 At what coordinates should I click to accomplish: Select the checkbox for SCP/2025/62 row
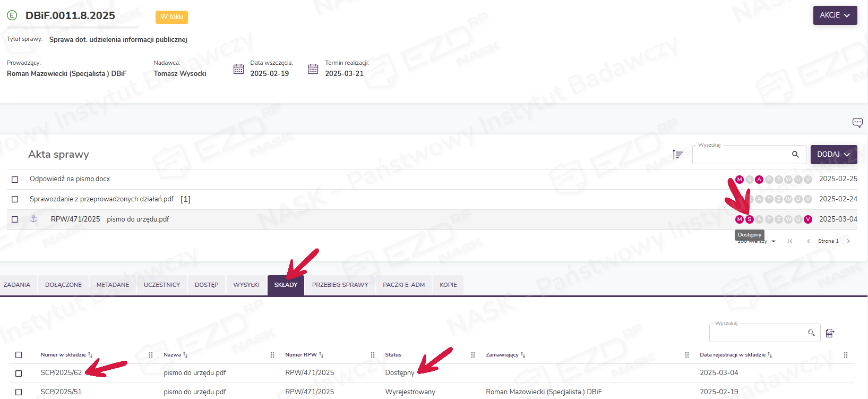tap(19, 373)
